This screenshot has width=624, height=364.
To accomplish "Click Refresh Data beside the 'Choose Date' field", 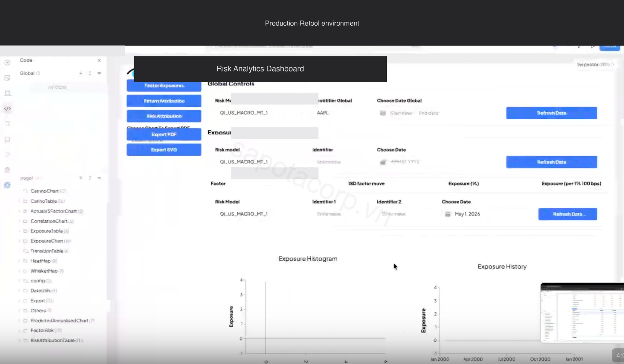I will 552,162.
